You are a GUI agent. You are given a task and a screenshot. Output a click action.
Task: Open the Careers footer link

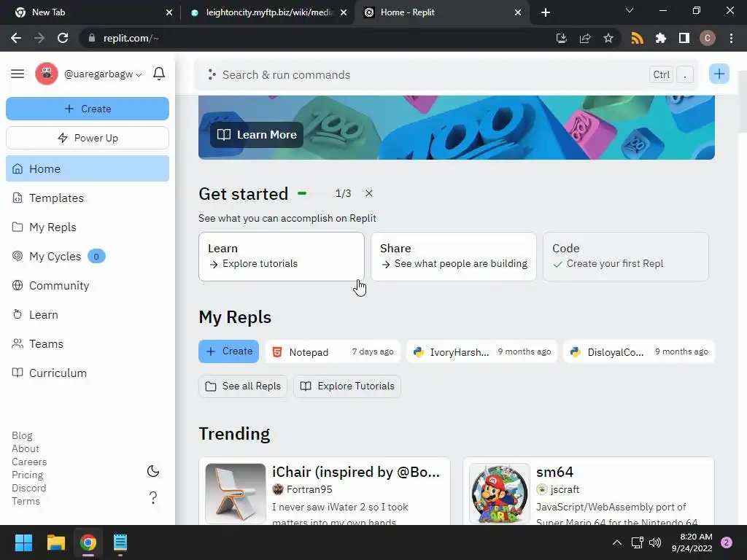coord(29,462)
